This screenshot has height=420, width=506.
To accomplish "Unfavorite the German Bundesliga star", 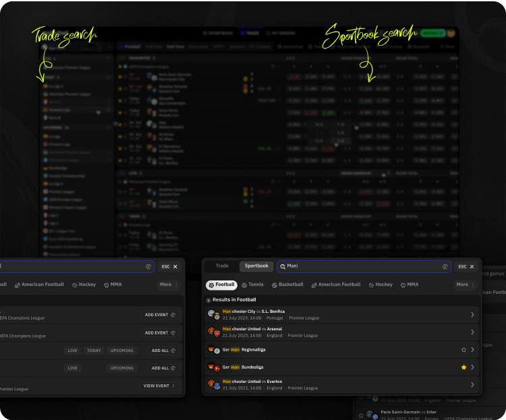I will tap(463, 367).
